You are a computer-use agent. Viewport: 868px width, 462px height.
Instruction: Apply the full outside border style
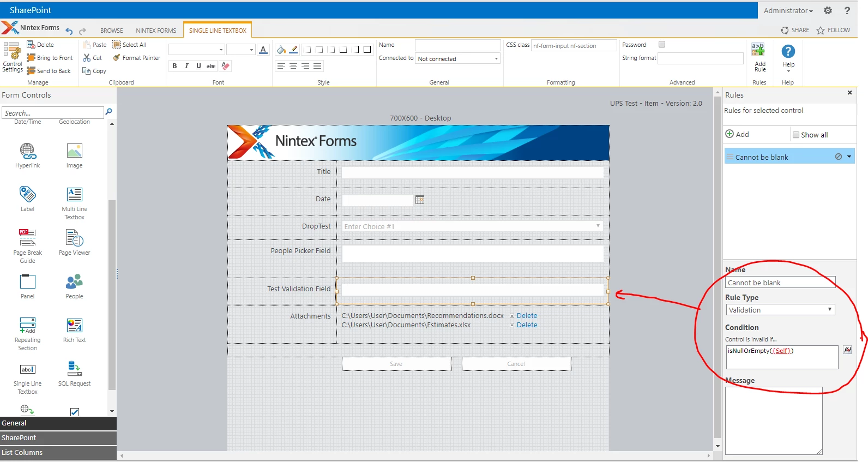[x=367, y=50]
